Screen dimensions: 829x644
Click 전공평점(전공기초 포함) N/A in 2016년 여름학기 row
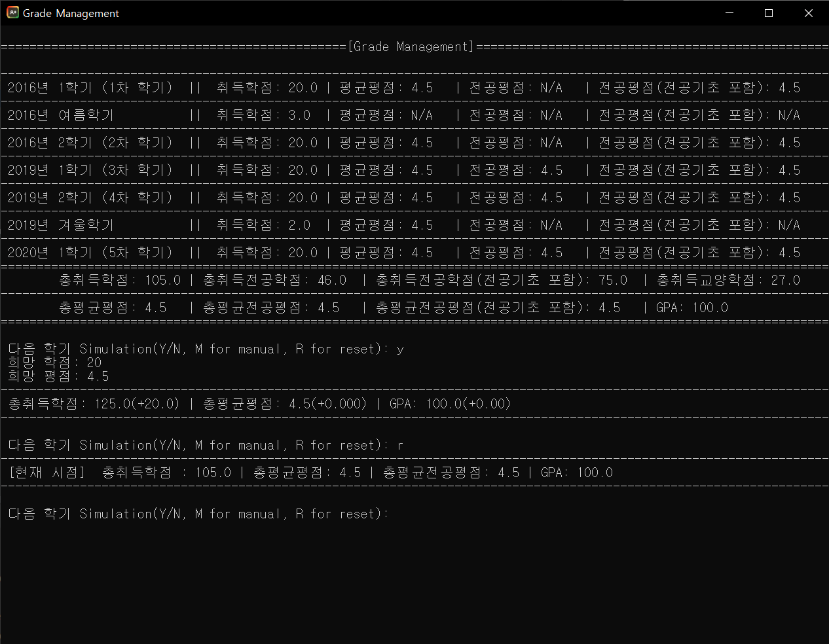[699, 115]
